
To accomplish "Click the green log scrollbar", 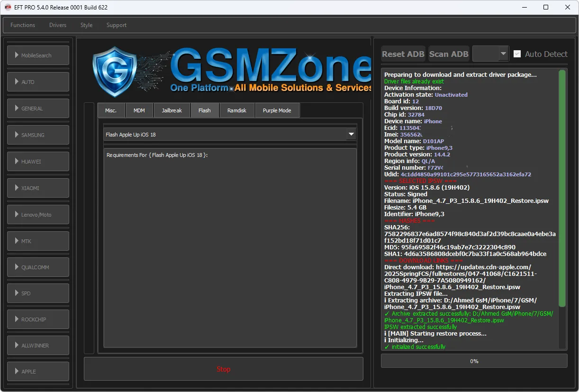I will point(562,190).
